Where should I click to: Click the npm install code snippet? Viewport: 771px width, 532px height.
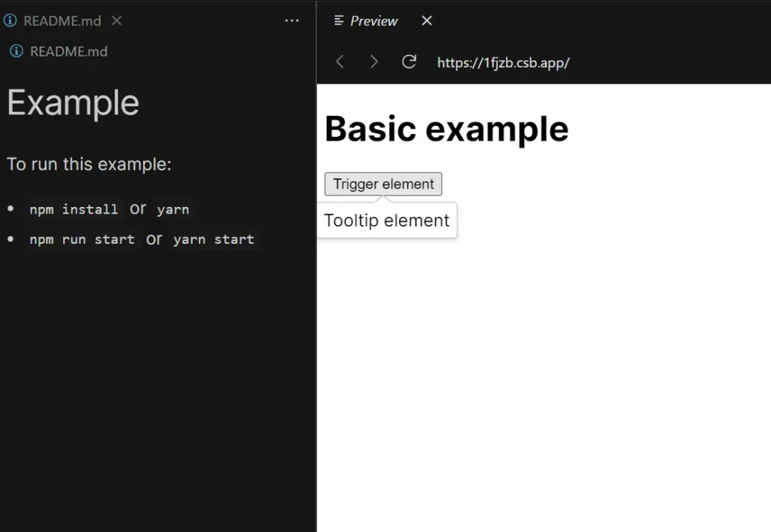(73, 209)
